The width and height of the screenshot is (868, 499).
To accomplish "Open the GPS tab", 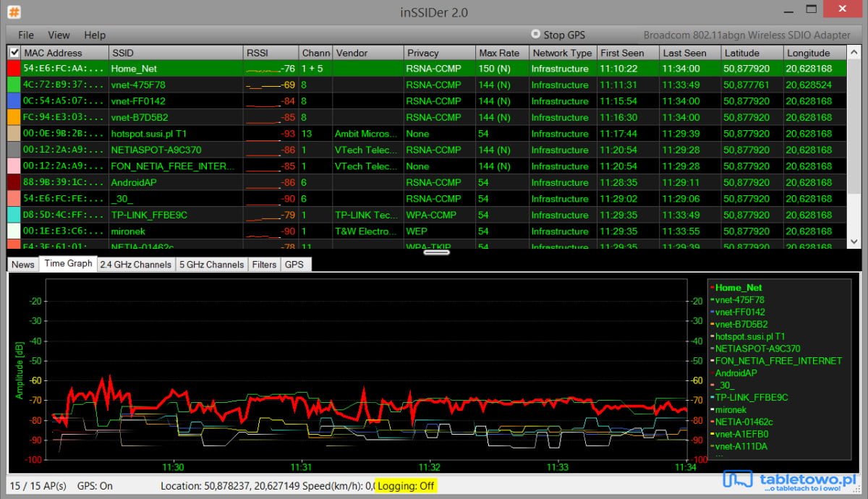I will [294, 265].
